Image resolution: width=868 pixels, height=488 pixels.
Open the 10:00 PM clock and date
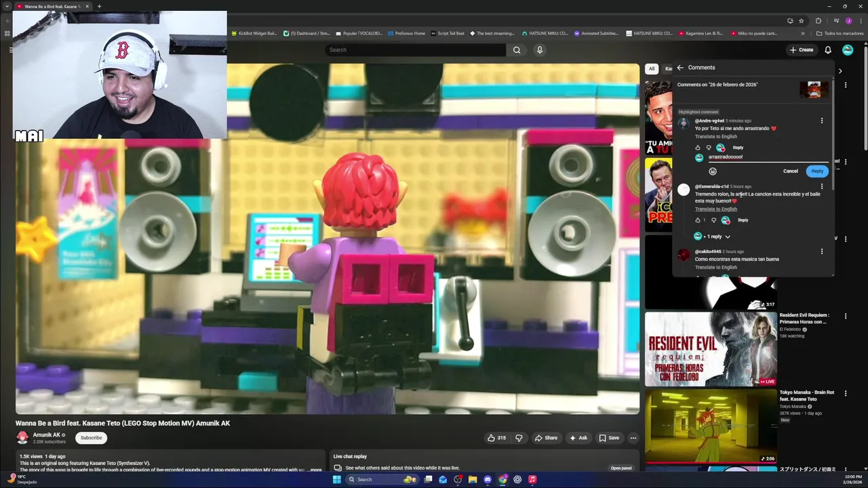[x=852, y=479]
